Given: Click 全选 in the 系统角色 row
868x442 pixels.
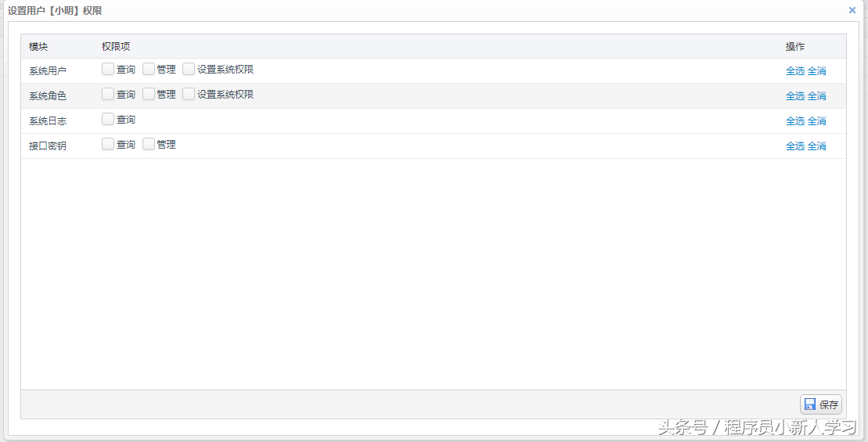Looking at the screenshot, I should [795, 95].
